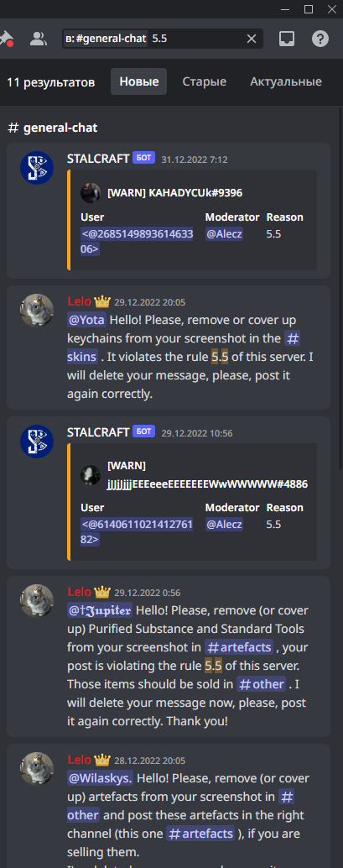Switch to the Актуальные tab

click(285, 82)
